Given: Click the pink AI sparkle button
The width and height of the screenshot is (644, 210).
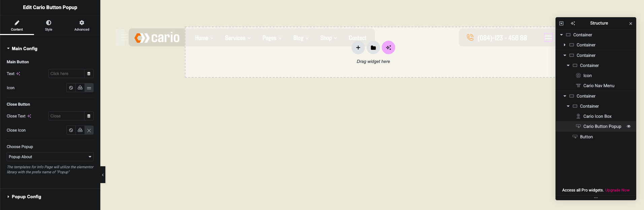Looking at the screenshot, I should point(388,48).
